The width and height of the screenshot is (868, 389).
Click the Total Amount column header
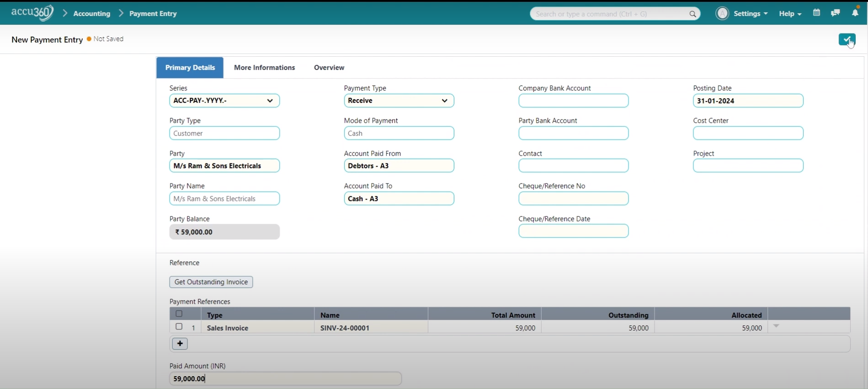(x=485, y=315)
